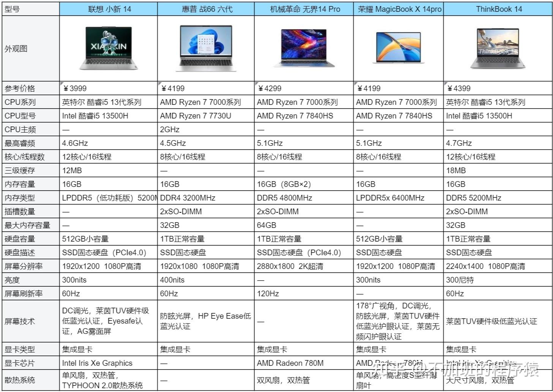Select the CPU型号 row label
Image resolution: width=553 pixels, height=392 pixels.
click(31, 116)
